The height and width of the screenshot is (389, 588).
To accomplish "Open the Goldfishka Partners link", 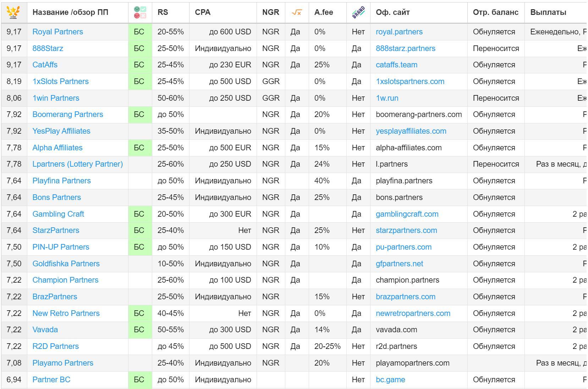I will coord(66,263).
